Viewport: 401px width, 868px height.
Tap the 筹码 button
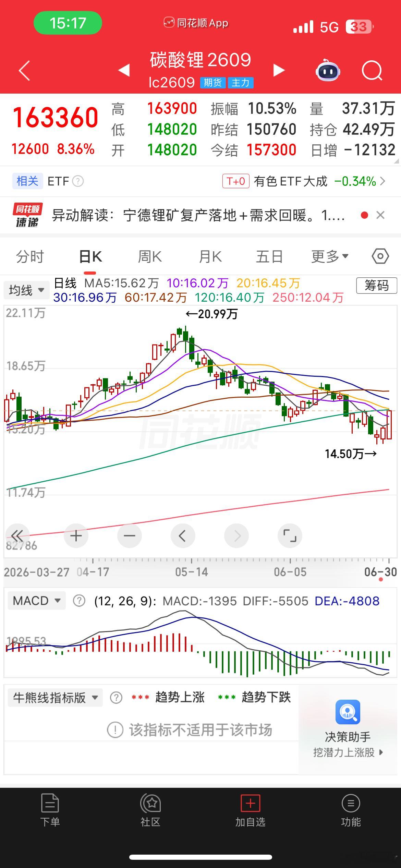pos(377,285)
